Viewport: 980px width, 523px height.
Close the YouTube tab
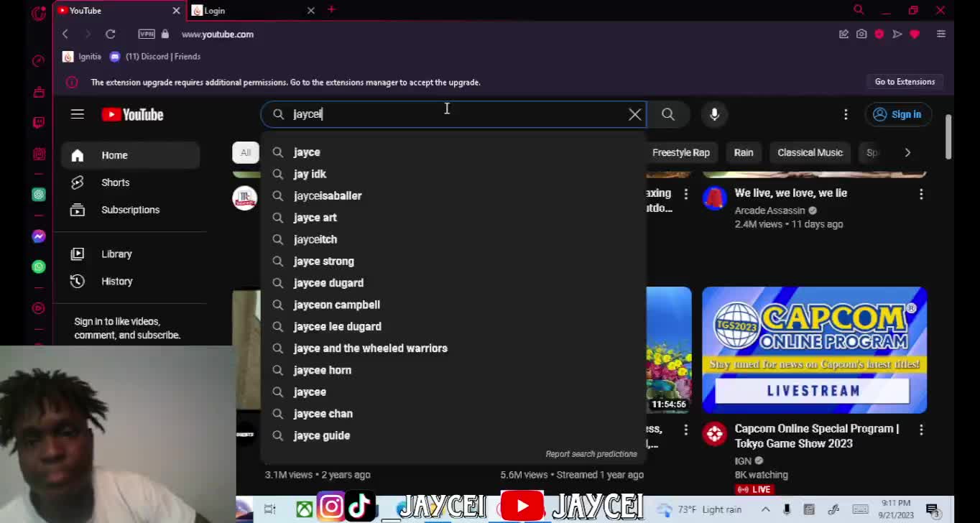tap(176, 11)
